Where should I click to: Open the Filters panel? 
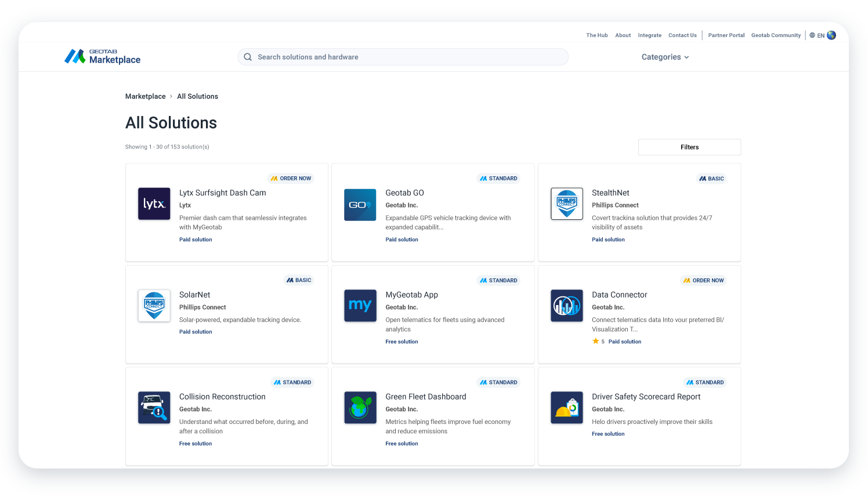pyautogui.click(x=689, y=147)
